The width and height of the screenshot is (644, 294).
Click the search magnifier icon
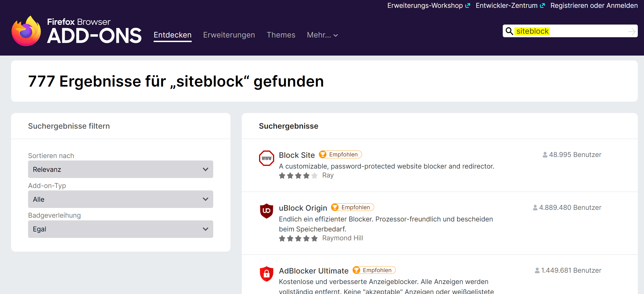(x=509, y=31)
